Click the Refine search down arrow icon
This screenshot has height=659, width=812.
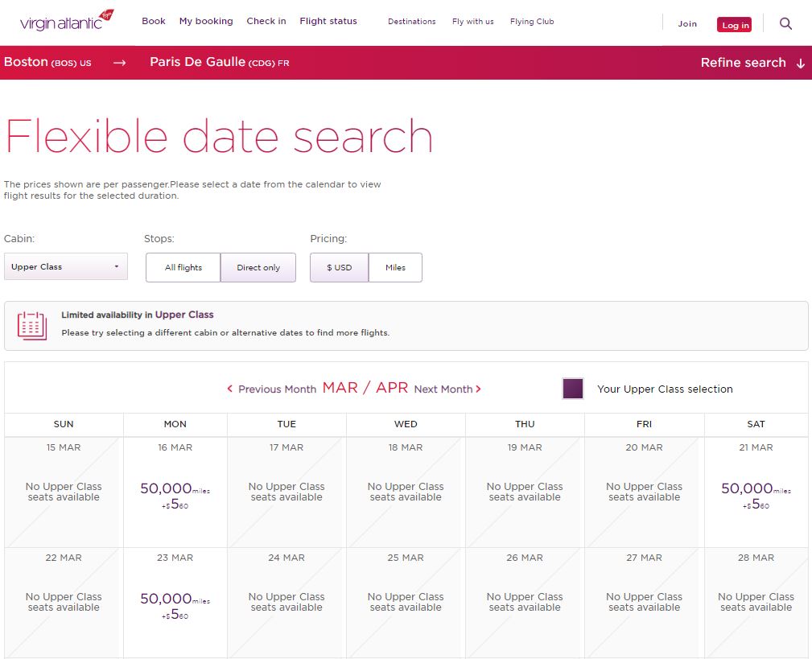point(801,63)
